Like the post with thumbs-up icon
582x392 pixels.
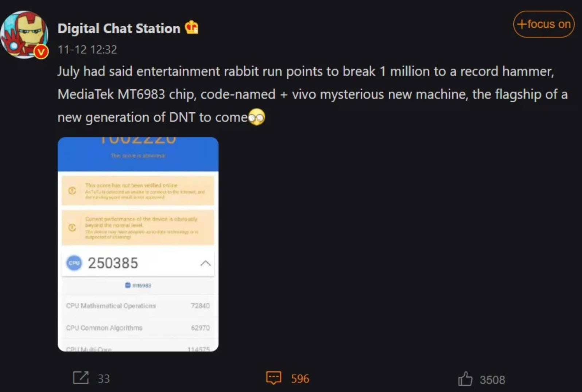tap(465, 379)
